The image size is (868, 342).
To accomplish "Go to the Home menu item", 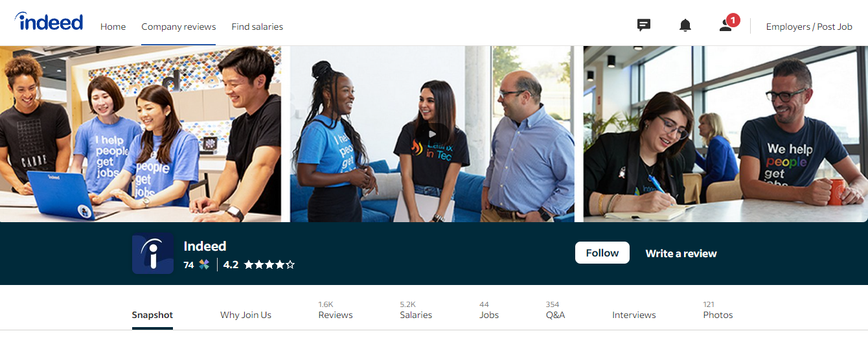I will click(x=113, y=27).
